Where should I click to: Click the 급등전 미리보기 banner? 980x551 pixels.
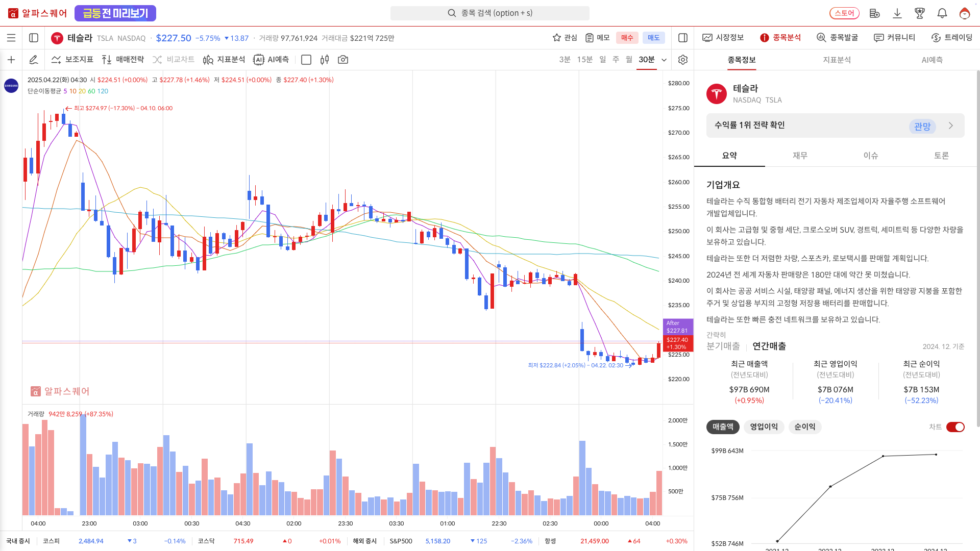[115, 13]
